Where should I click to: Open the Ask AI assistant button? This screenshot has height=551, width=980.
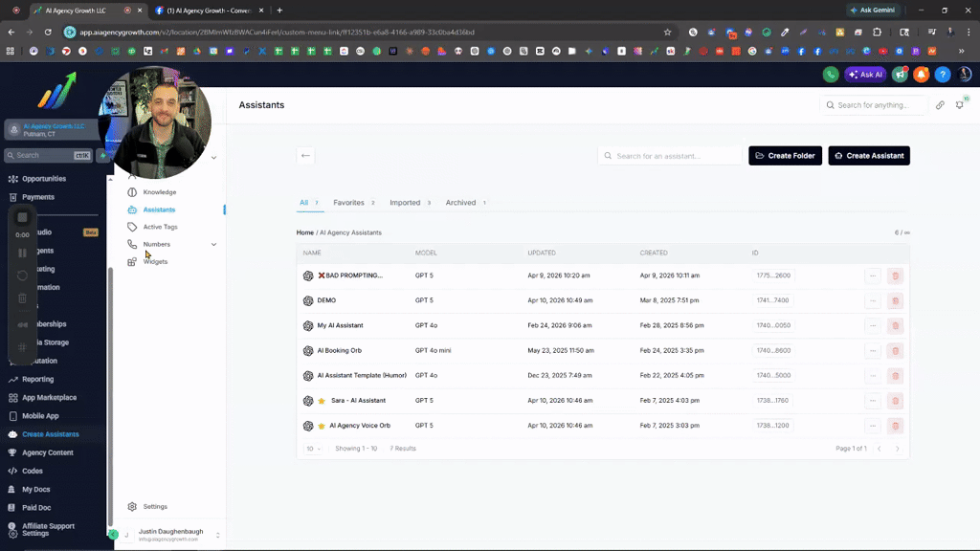(x=865, y=75)
